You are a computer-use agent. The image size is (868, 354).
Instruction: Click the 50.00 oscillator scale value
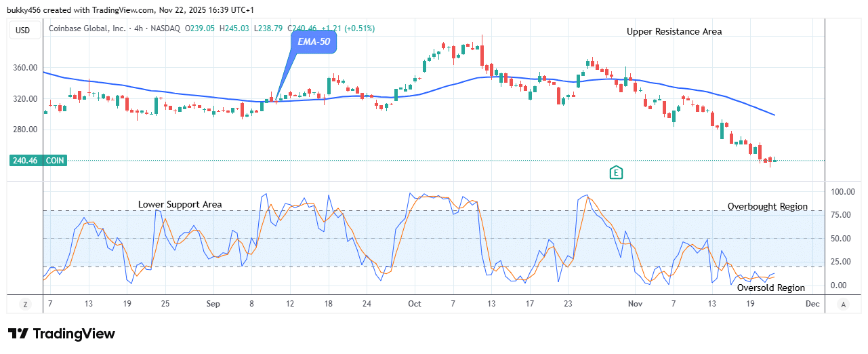coord(842,239)
